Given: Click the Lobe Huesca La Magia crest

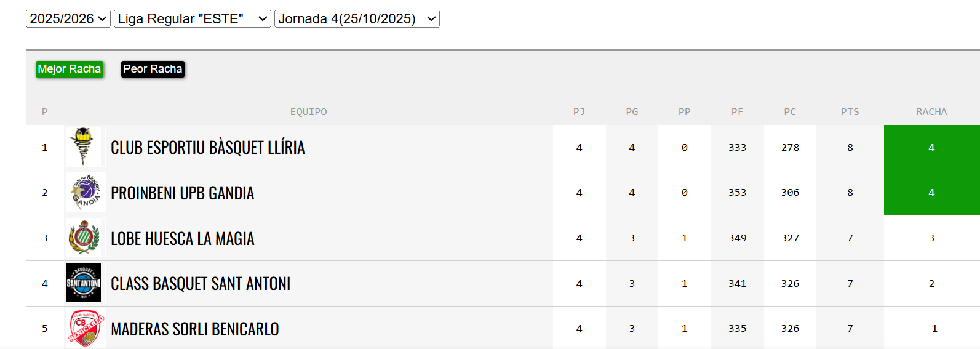Looking at the screenshot, I should [84, 238].
